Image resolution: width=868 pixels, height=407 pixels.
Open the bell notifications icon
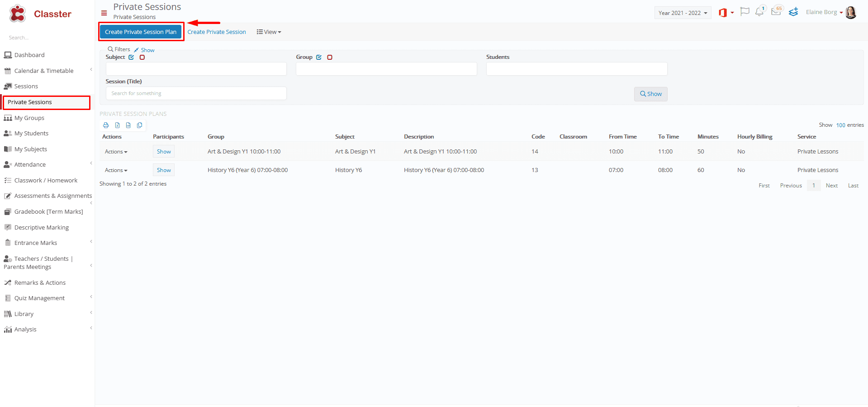point(759,12)
